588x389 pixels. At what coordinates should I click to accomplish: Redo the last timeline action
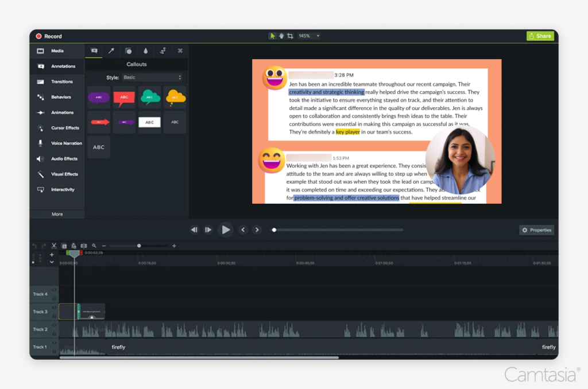(44, 246)
